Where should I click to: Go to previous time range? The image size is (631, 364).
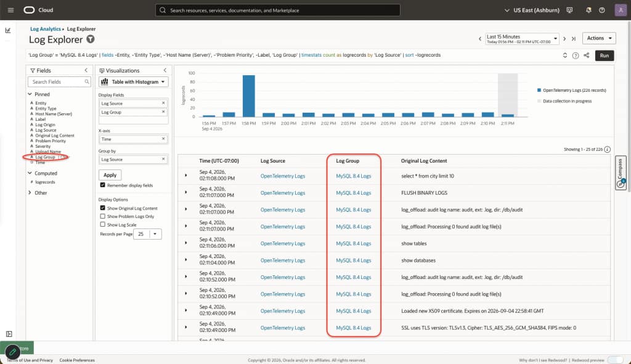(479, 39)
